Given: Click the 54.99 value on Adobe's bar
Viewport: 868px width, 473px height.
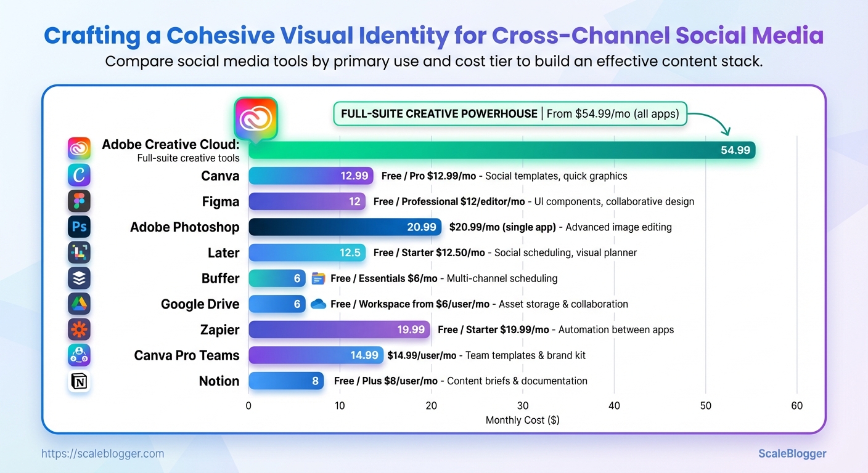Looking at the screenshot, I should (x=735, y=150).
